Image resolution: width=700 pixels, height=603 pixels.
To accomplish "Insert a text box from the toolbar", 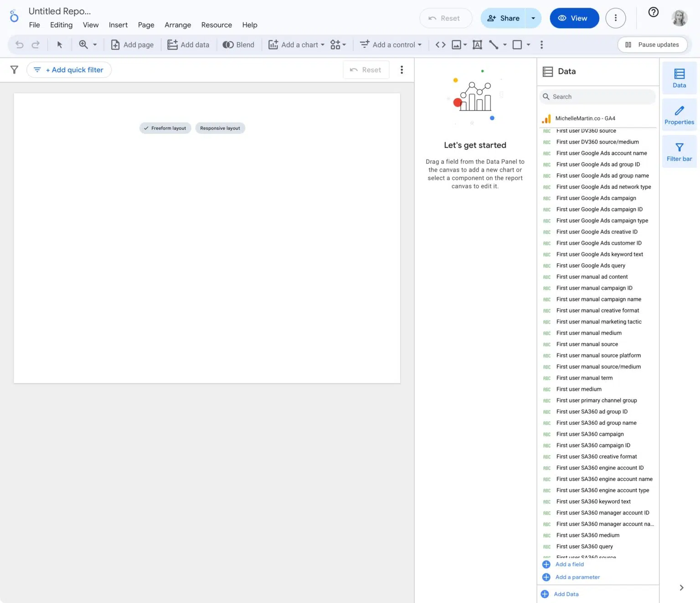I will click(477, 45).
